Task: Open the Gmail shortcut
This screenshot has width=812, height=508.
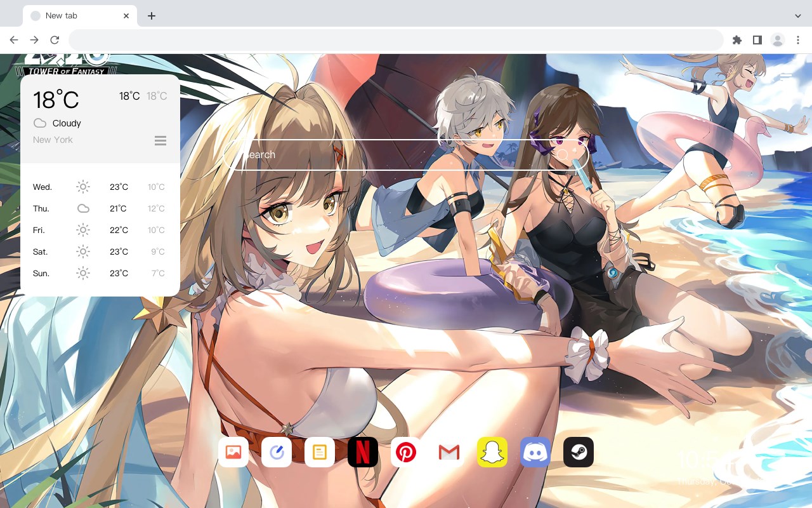Action: (x=449, y=452)
